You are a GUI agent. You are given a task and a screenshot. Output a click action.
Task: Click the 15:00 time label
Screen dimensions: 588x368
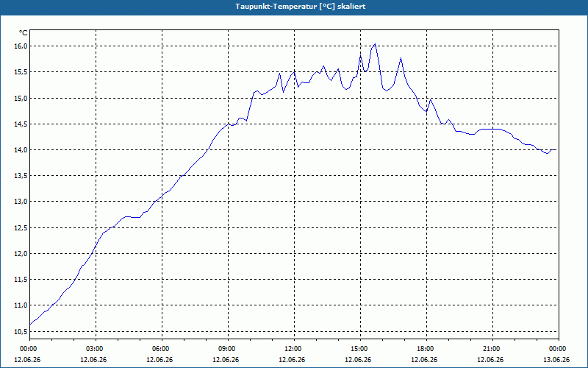(x=360, y=349)
